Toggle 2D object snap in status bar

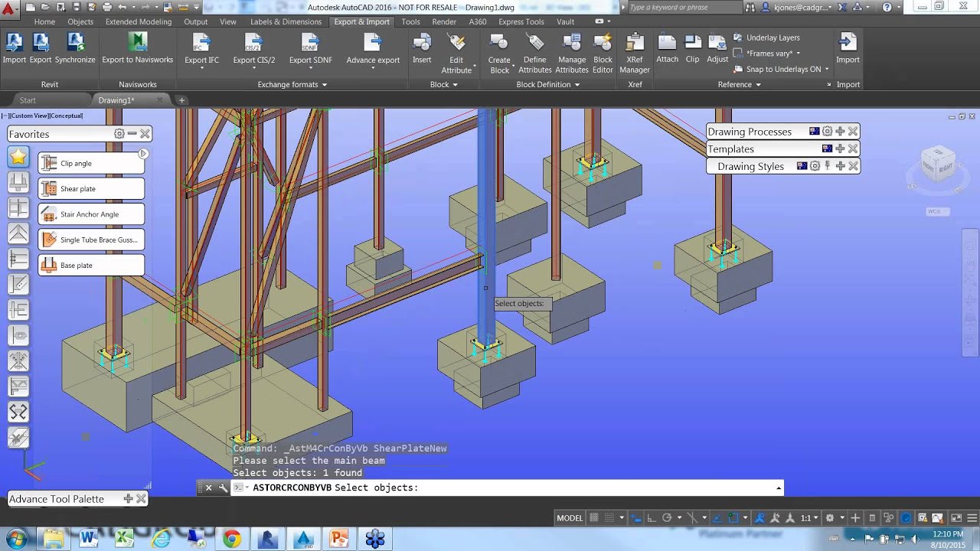[733, 518]
